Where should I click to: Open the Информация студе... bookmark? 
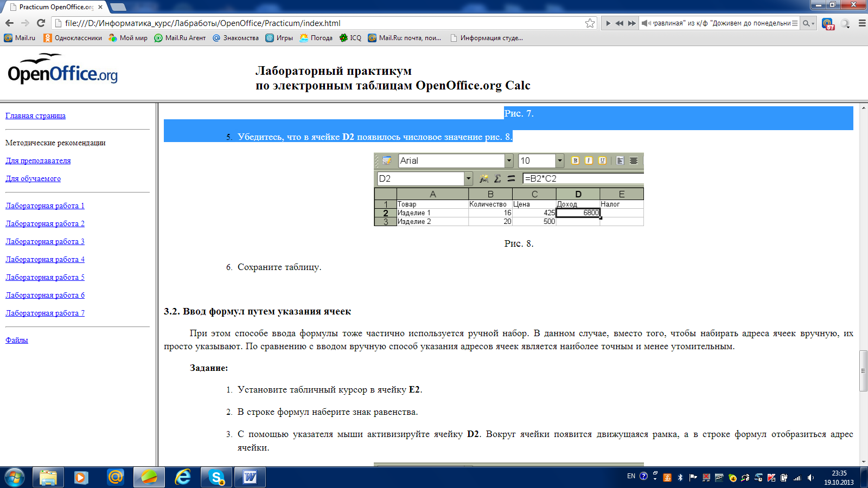(x=487, y=38)
